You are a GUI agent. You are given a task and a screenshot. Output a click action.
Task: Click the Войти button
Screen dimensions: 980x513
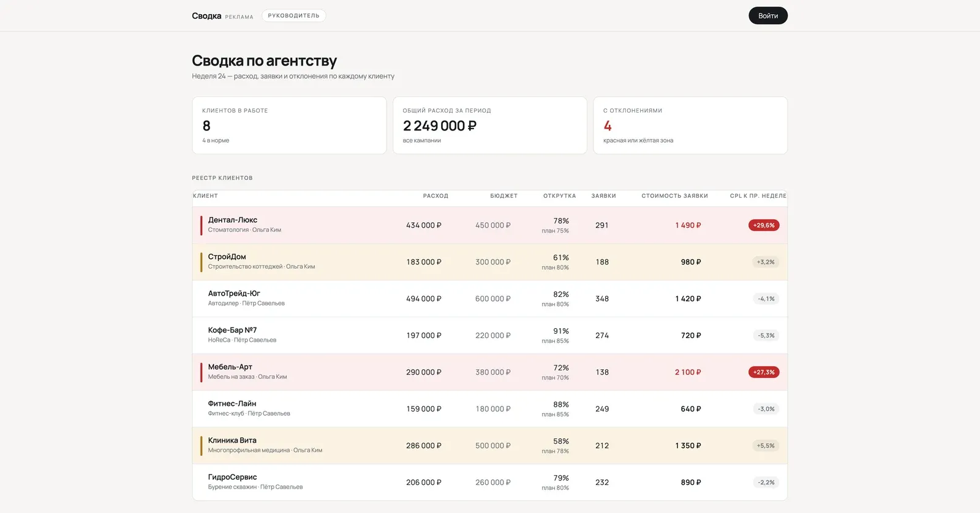[767, 16]
